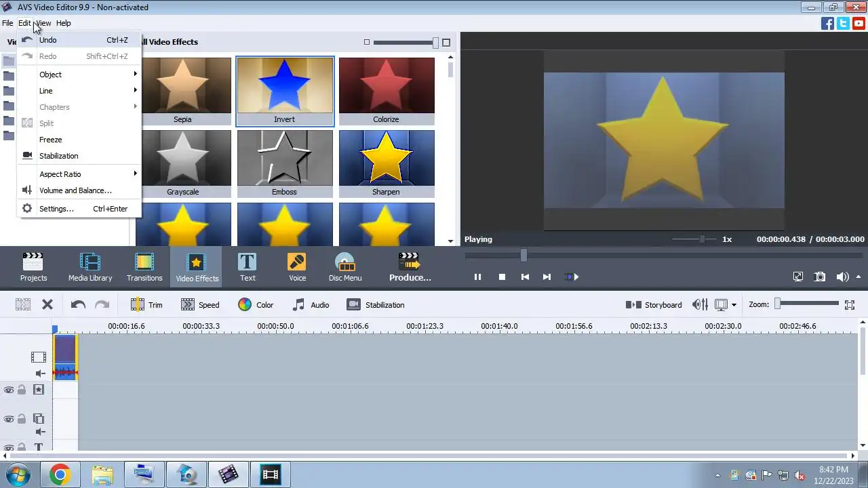Expand the preview volume arrow

point(859,277)
